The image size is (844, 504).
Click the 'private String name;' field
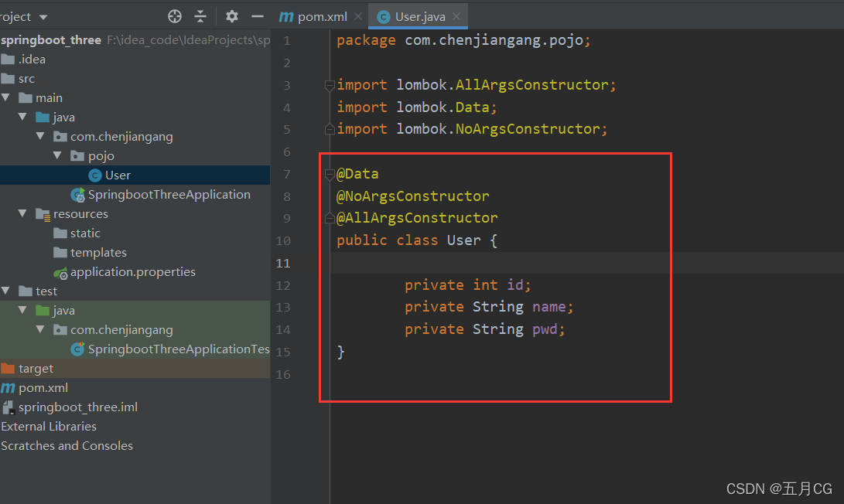click(489, 307)
